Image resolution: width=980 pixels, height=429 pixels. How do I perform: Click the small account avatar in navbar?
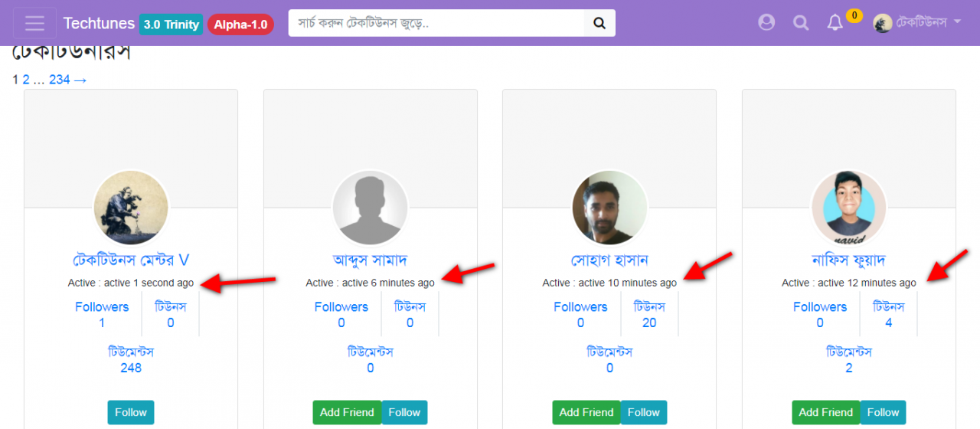tap(883, 23)
